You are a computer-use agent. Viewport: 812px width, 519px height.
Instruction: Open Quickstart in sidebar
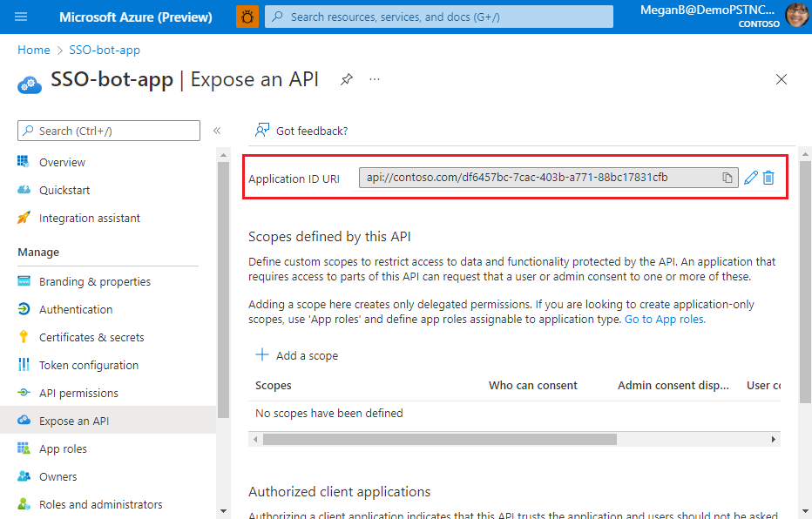64,191
